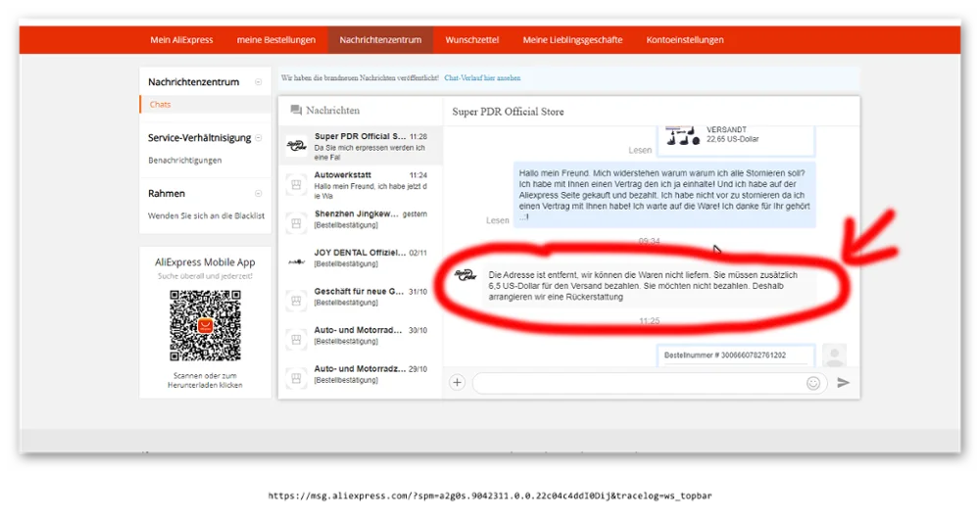Screen dimensions: 980x520
Task: Collapse the Nachrichtenzentrum sidebar section
Action: click(258, 82)
